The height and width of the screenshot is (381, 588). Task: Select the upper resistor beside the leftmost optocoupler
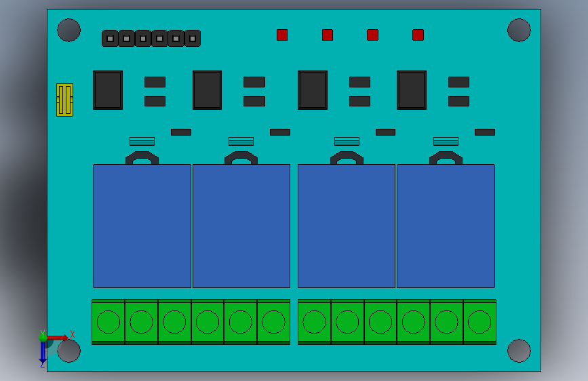click(155, 82)
